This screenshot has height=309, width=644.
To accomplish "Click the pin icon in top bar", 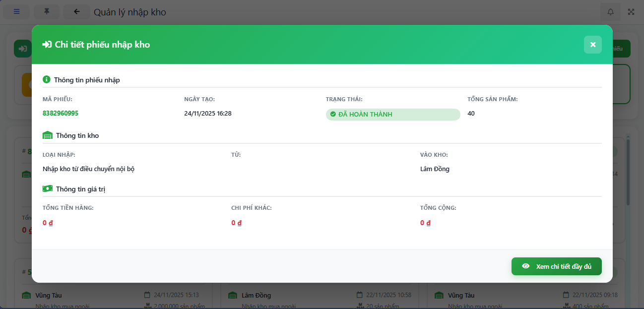I will (x=47, y=12).
